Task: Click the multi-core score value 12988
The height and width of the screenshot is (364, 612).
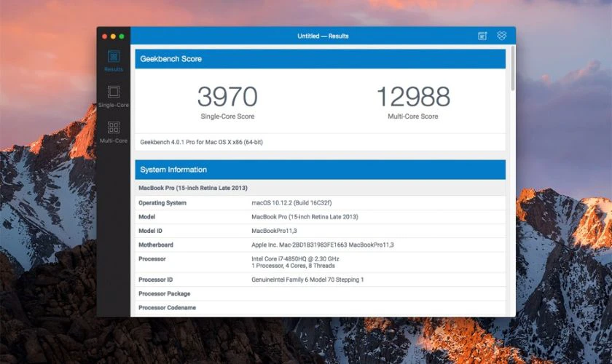Action: (413, 96)
